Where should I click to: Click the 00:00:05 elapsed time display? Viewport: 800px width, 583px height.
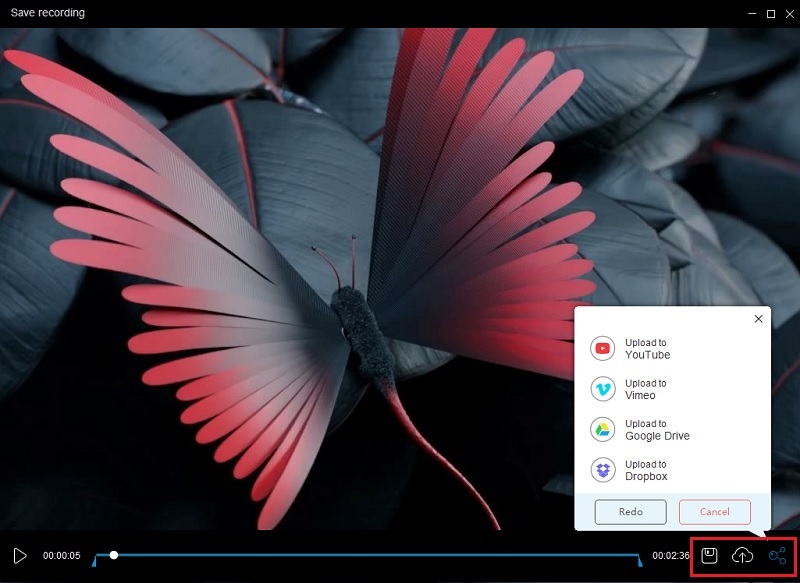[64, 554]
